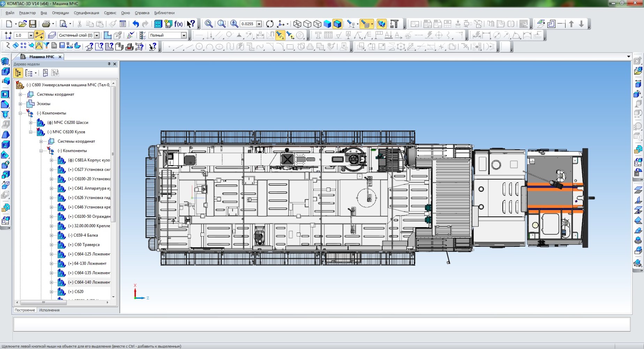This screenshot has height=349, width=644.
Task: Open the Сервис menu
Action: pos(110,13)
